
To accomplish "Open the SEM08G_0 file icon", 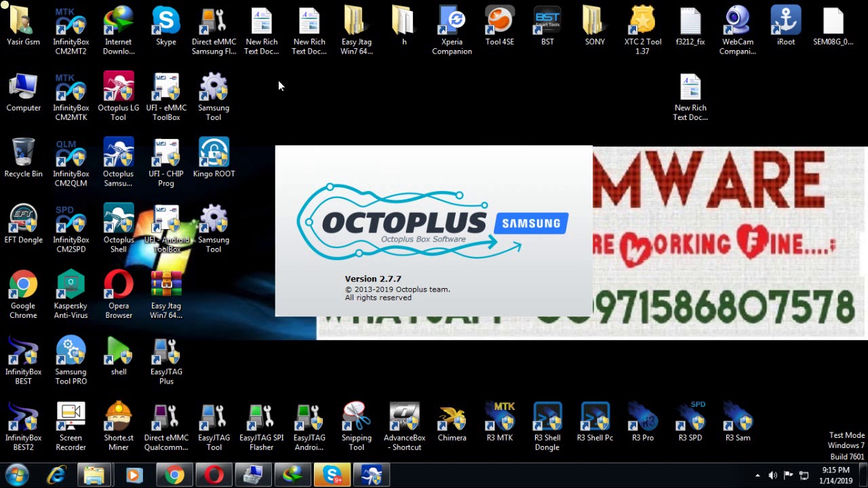I will (833, 27).
